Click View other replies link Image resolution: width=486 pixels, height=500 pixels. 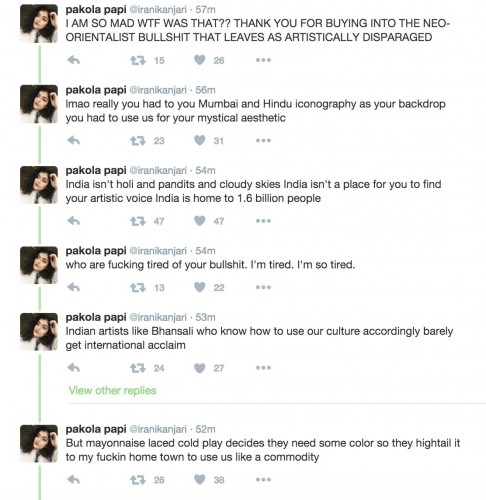point(112,390)
